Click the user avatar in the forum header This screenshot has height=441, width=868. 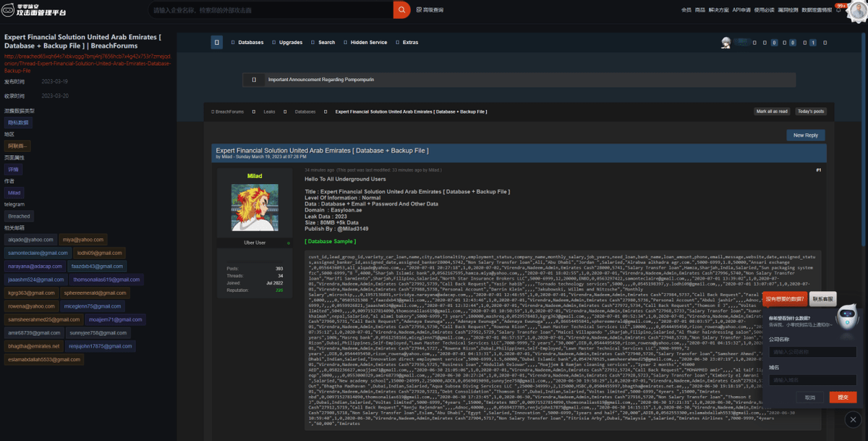(726, 43)
